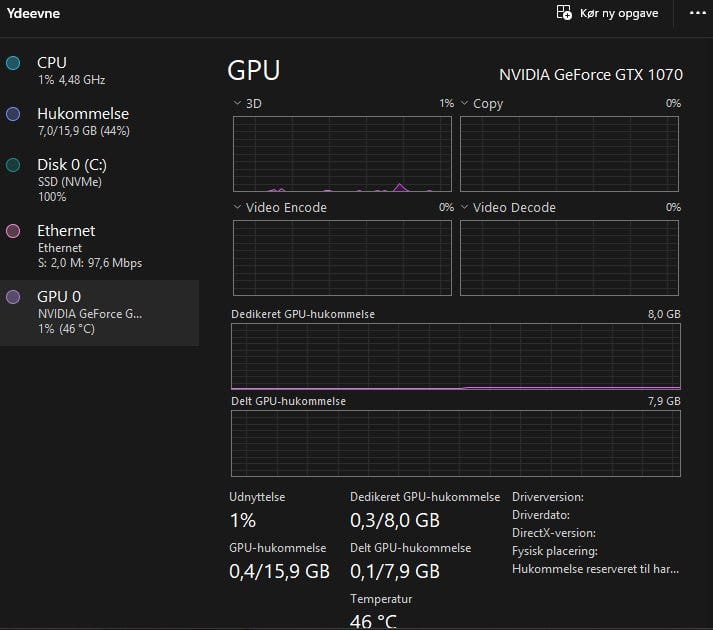713x630 pixels.
Task: Click the Kør ny opgave button label
Action: 619,13
